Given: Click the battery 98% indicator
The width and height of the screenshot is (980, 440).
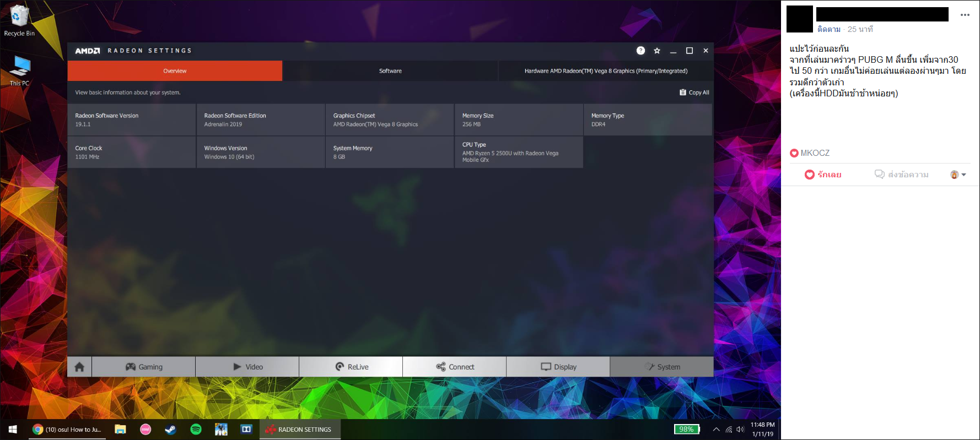Looking at the screenshot, I should 687,430.
